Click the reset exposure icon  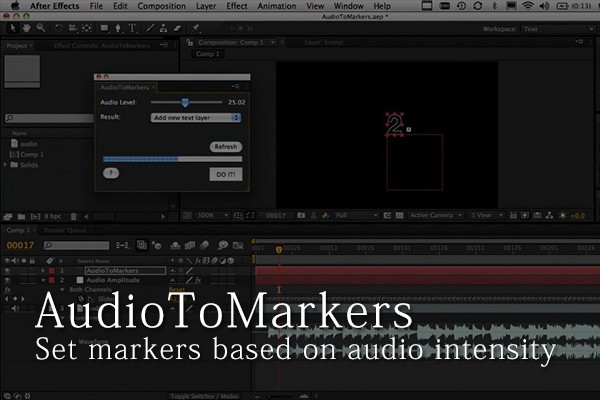pyautogui.click(x=562, y=216)
